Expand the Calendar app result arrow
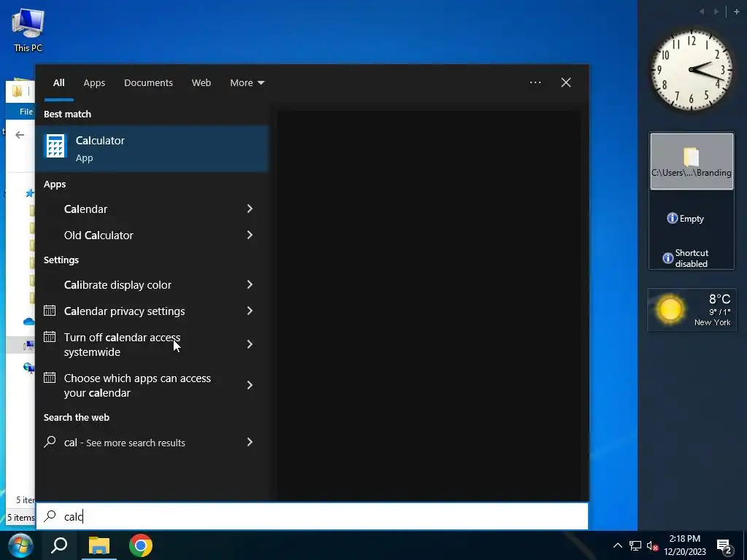 point(249,209)
